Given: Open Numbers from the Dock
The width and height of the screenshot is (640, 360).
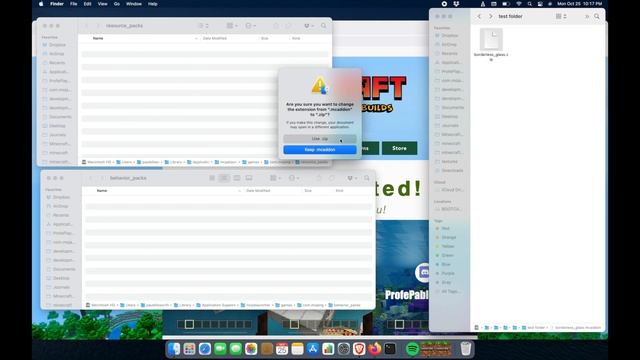Looking at the screenshot, I should point(328,349).
